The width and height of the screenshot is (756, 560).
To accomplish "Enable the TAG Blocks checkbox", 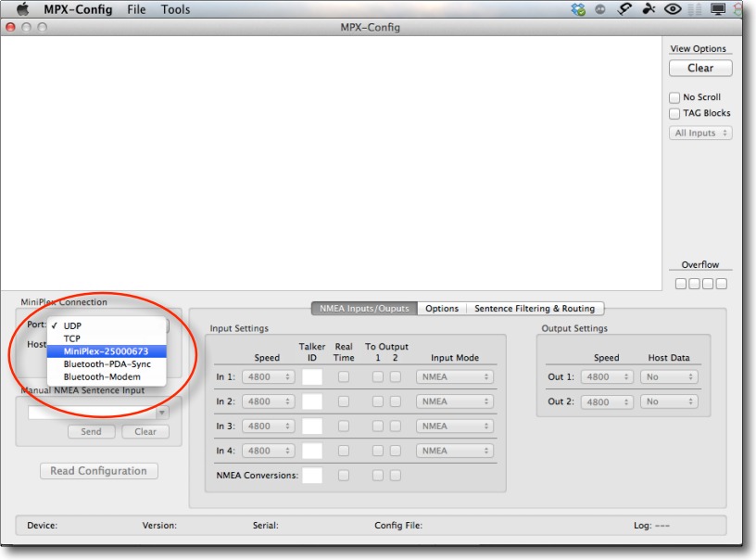I will [x=674, y=113].
